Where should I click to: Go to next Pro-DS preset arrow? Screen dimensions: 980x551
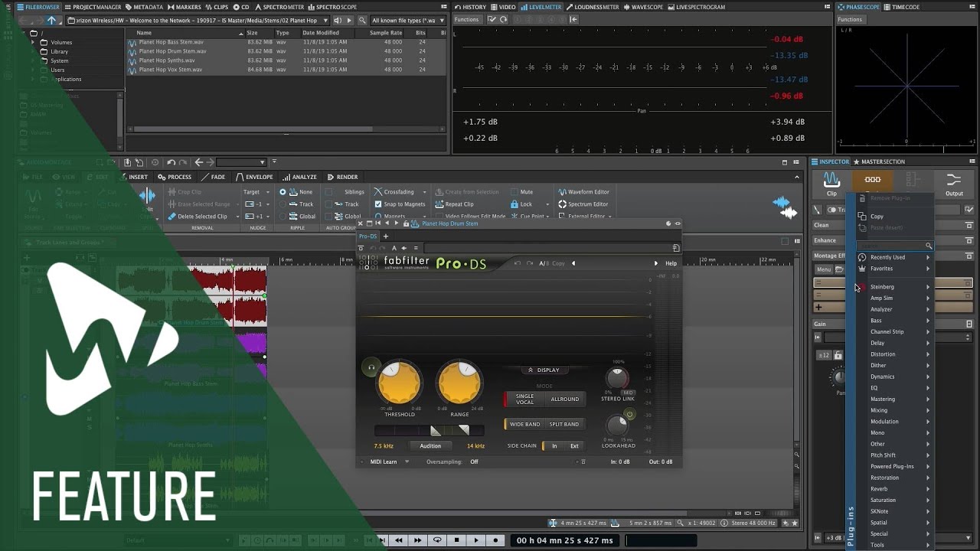click(655, 263)
